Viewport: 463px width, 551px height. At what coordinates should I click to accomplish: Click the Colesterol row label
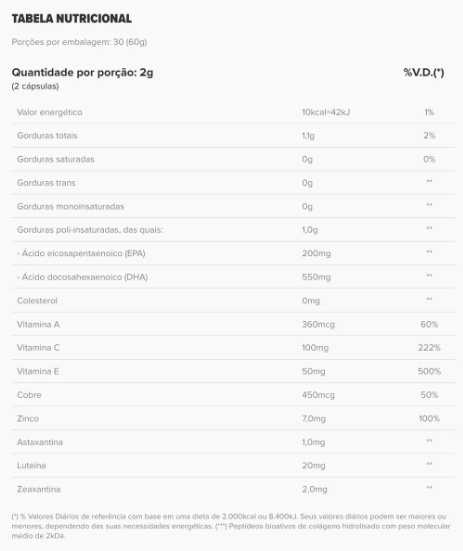(x=37, y=301)
